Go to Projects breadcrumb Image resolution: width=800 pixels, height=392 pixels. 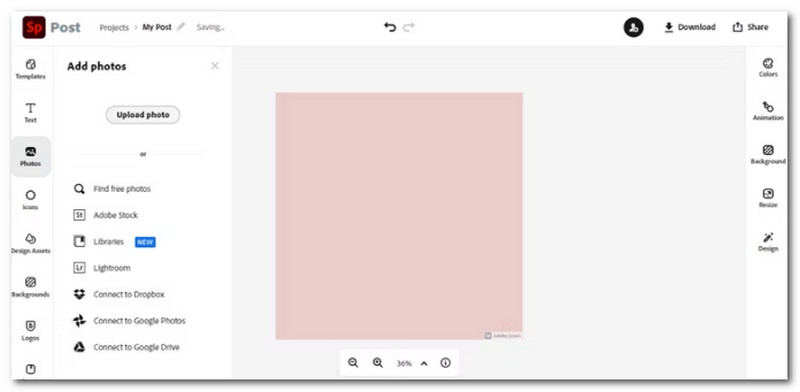[x=114, y=28]
